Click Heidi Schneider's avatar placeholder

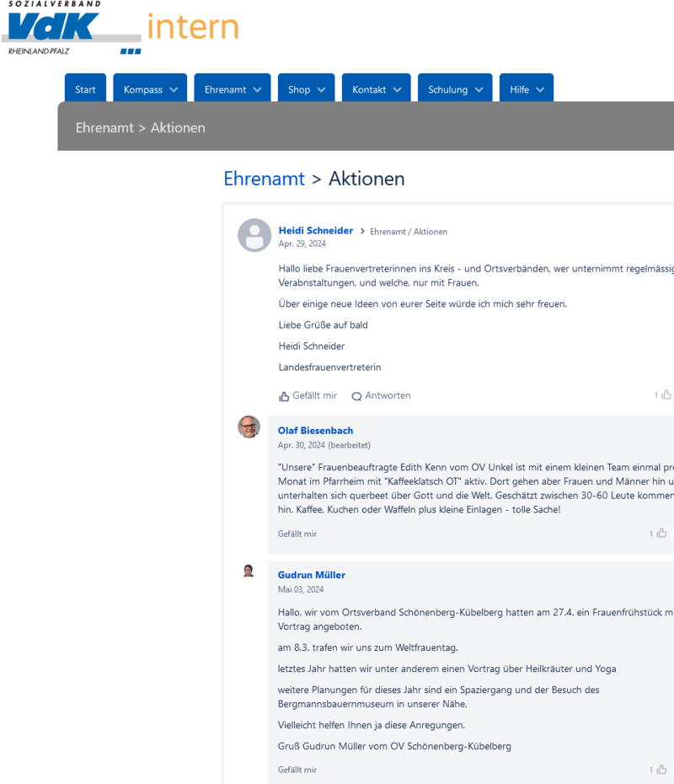(254, 235)
